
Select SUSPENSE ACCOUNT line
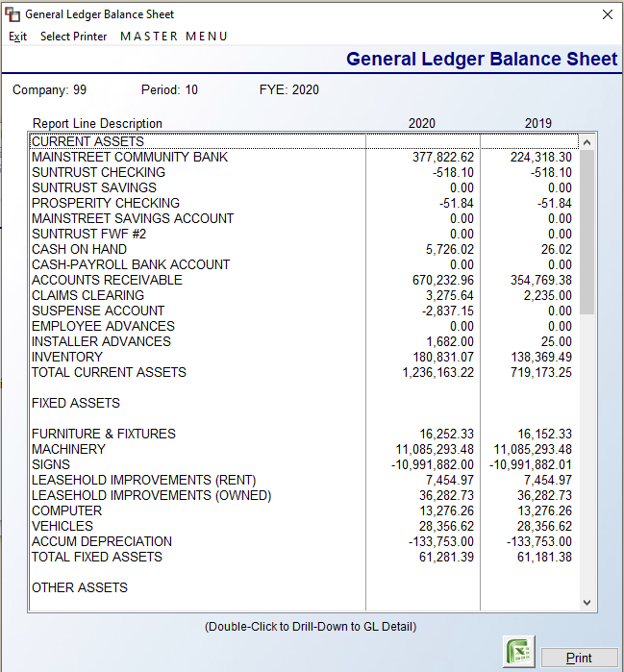pos(304,311)
